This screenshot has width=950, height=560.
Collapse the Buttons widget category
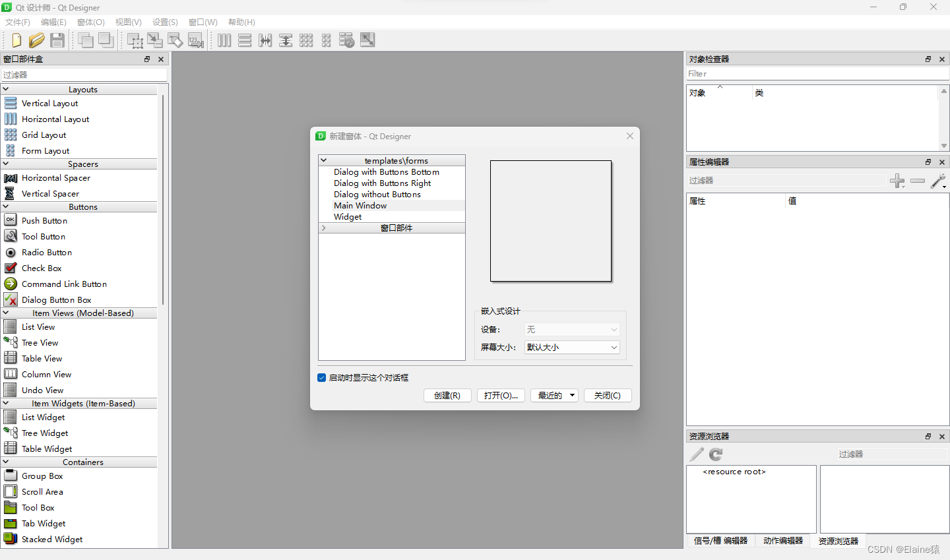pyautogui.click(x=6, y=206)
